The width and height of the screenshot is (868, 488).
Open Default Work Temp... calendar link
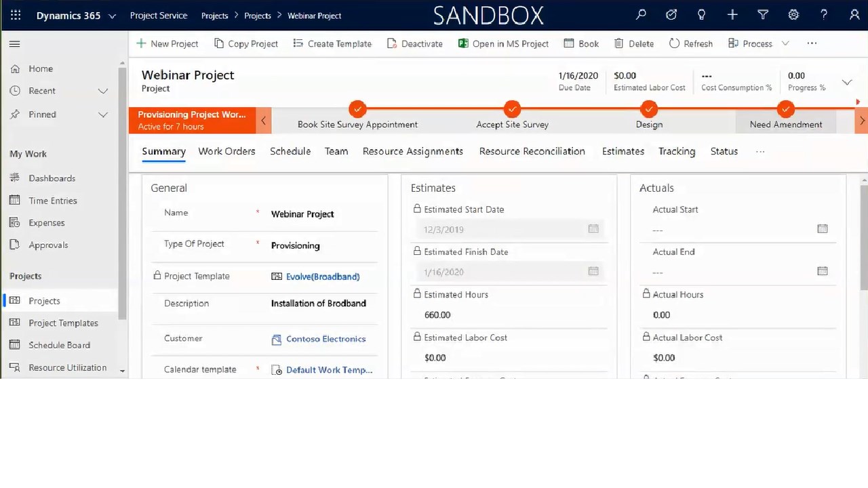[329, 370]
